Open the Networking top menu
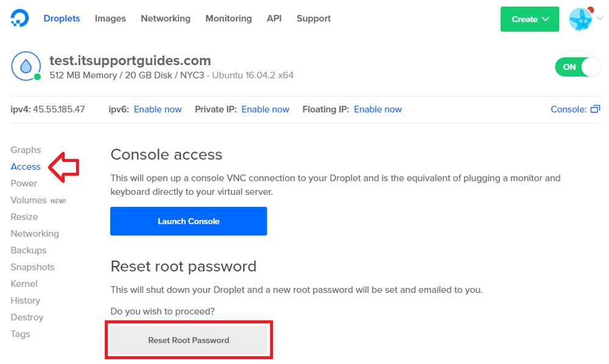609x364 pixels. [166, 19]
